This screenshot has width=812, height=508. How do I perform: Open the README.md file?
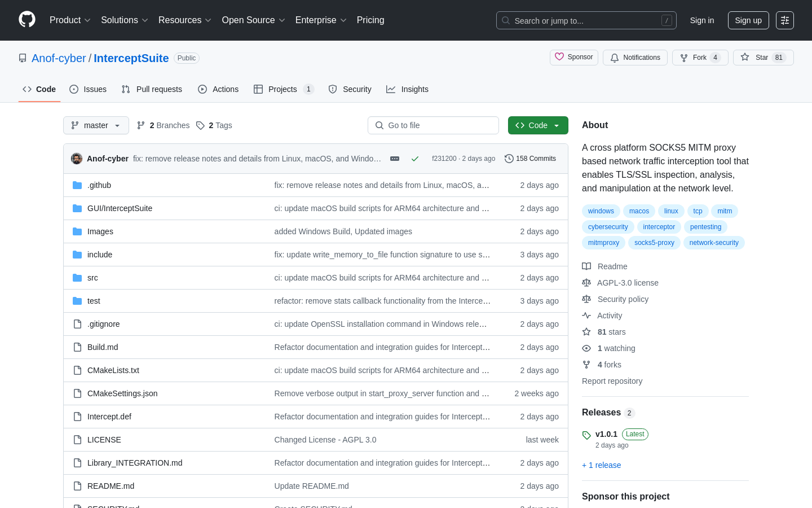(111, 486)
